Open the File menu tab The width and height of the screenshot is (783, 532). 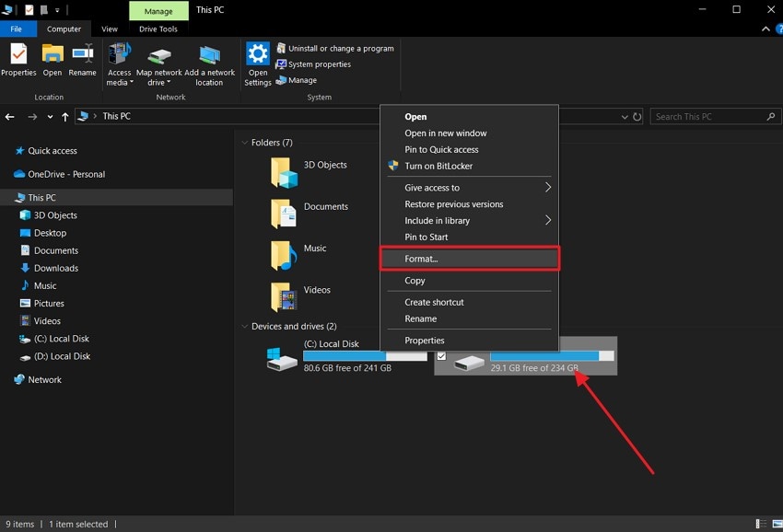coord(17,29)
